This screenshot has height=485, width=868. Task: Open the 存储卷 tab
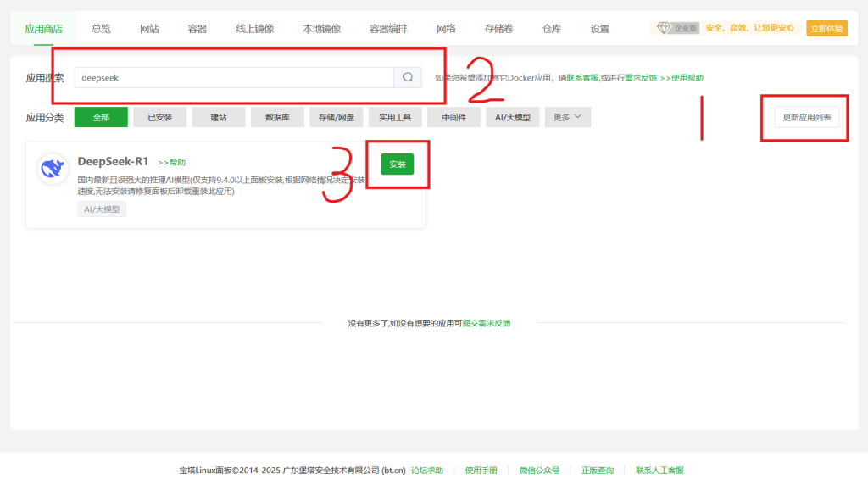pyautogui.click(x=498, y=29)
